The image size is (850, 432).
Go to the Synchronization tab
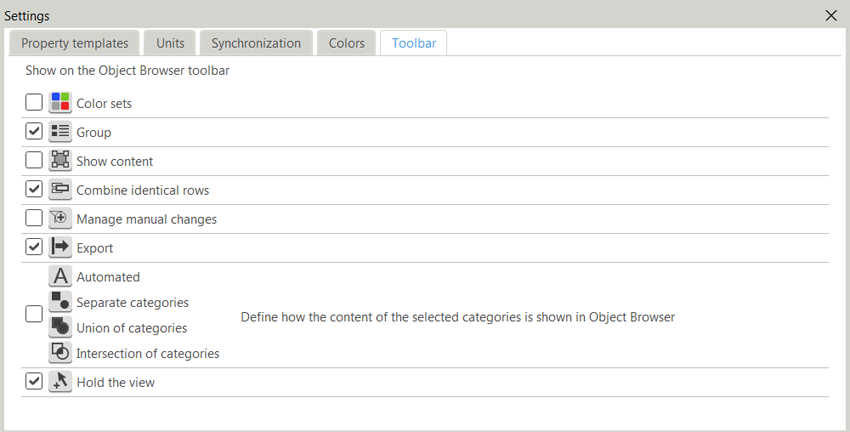(256, 43)
